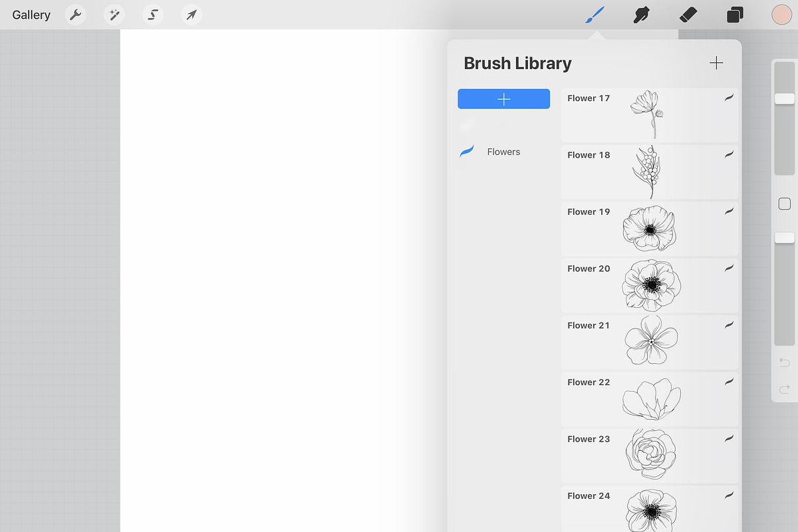Click Flower 23 row's stroke mark icon
The image size is (798, 532).
pyautogui.click(x=729, y=438)
